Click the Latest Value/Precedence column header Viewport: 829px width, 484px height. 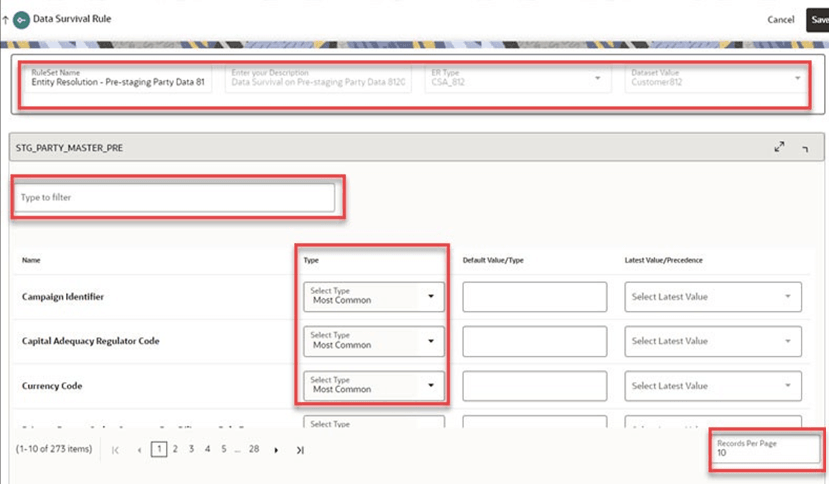(x=664, y=260)
